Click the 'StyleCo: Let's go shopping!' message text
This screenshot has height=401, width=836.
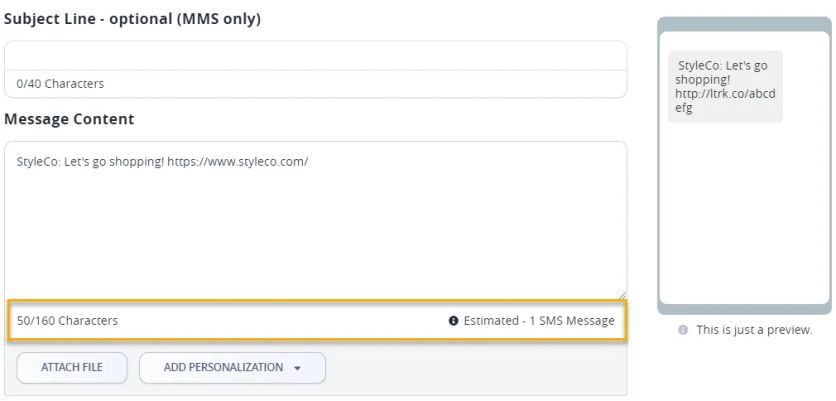pyautogui.click(x=115, y=160)
